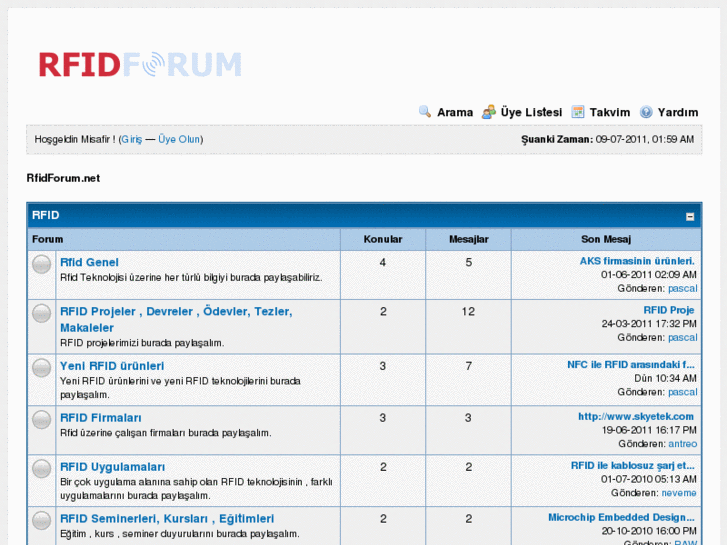
Task: Click the status icon for Yeni RFID ürünleri
Action: [41, 368]
